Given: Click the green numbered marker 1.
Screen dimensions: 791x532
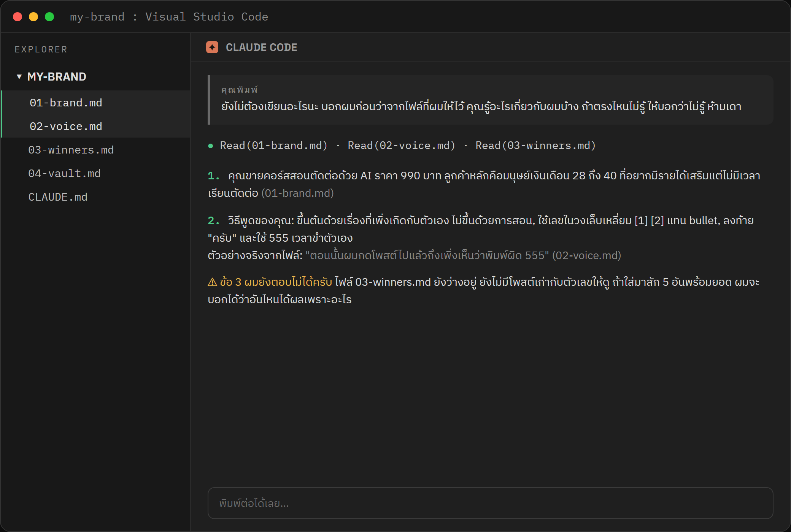Looking at the screenshot, I should (x=213, y=176).
